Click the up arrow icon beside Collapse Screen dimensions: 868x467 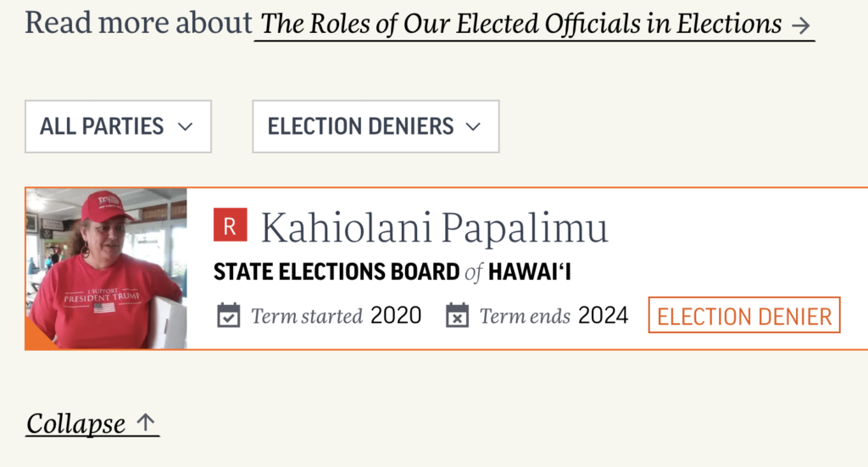tap(147, 422)
